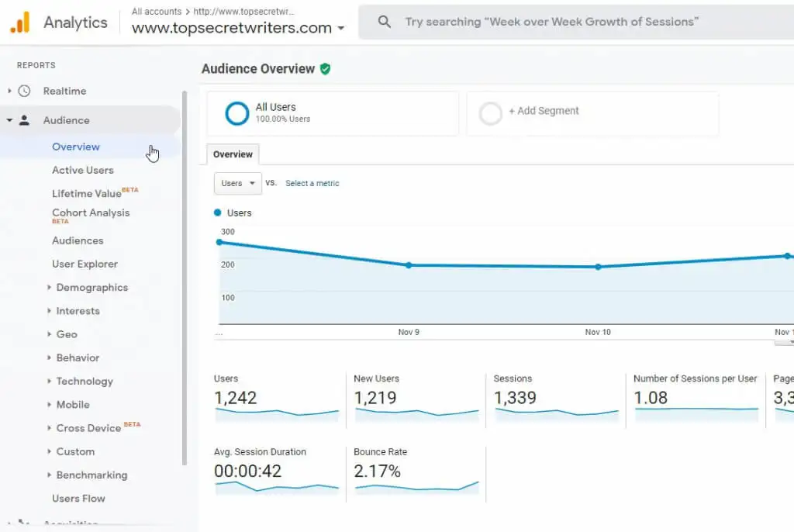Expand the Demographics submenu
Viewport: 794px width, 532px height.
point(49,287)
